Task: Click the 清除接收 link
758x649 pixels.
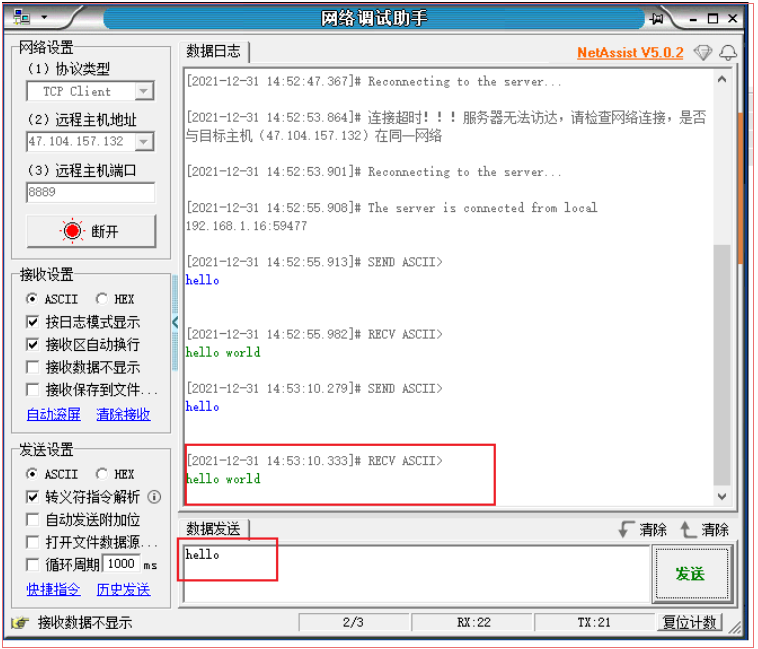Action: [x=123, y=414]
